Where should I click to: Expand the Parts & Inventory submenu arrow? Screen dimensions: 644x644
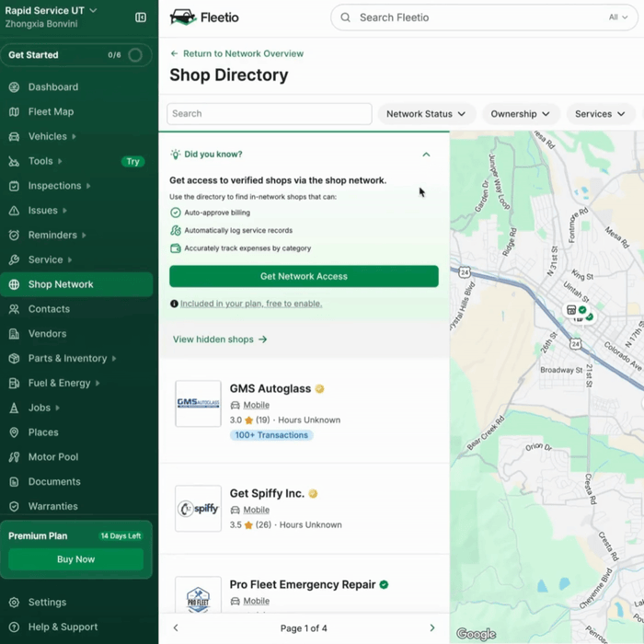114,358
